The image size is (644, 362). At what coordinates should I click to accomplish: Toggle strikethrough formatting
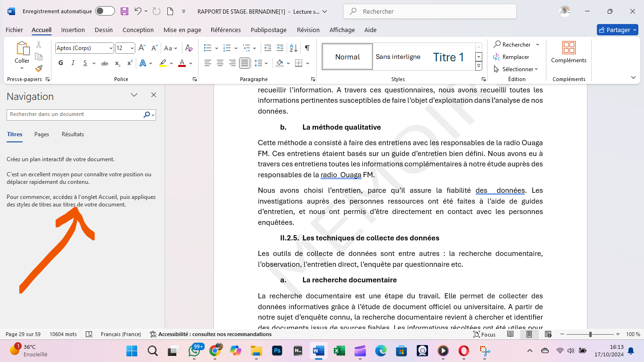(105, 63)
